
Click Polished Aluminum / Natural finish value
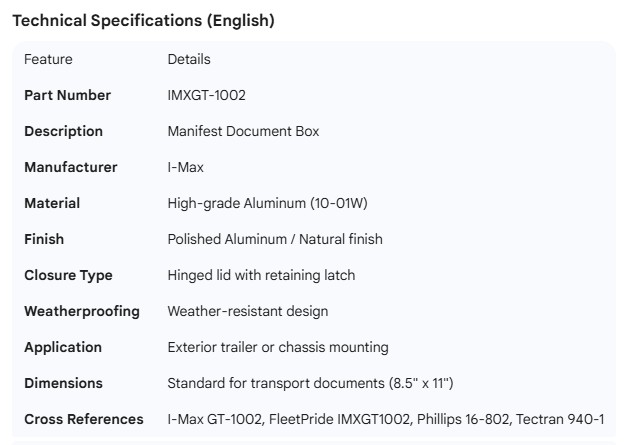pos(274,240)
